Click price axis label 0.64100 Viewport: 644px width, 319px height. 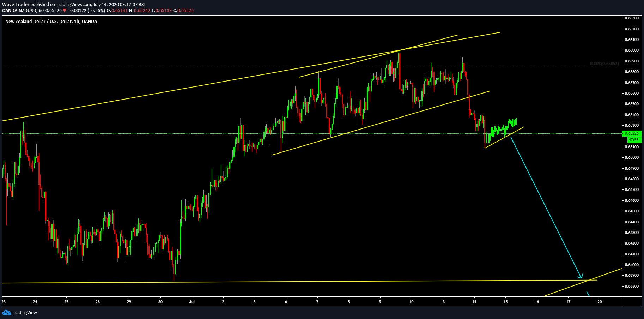click(x=631, y=254)
